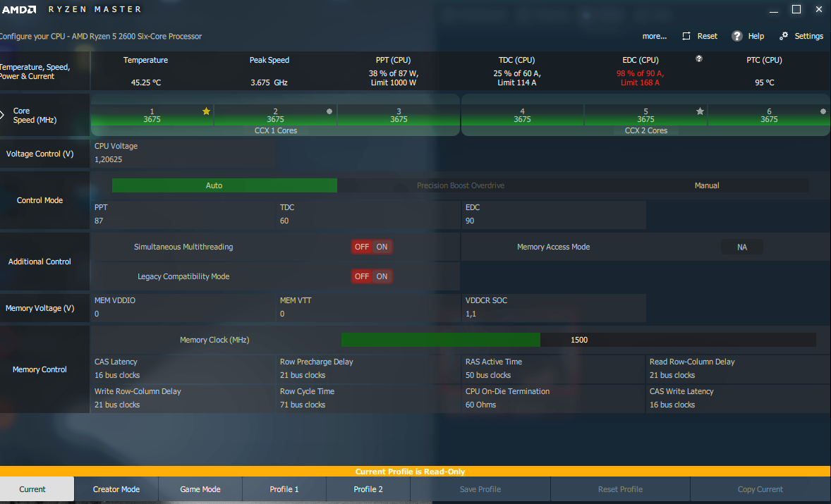Select Precision Boost Overdrive mode
Viewport: 831px width, 504px height.
coord(460,185)
